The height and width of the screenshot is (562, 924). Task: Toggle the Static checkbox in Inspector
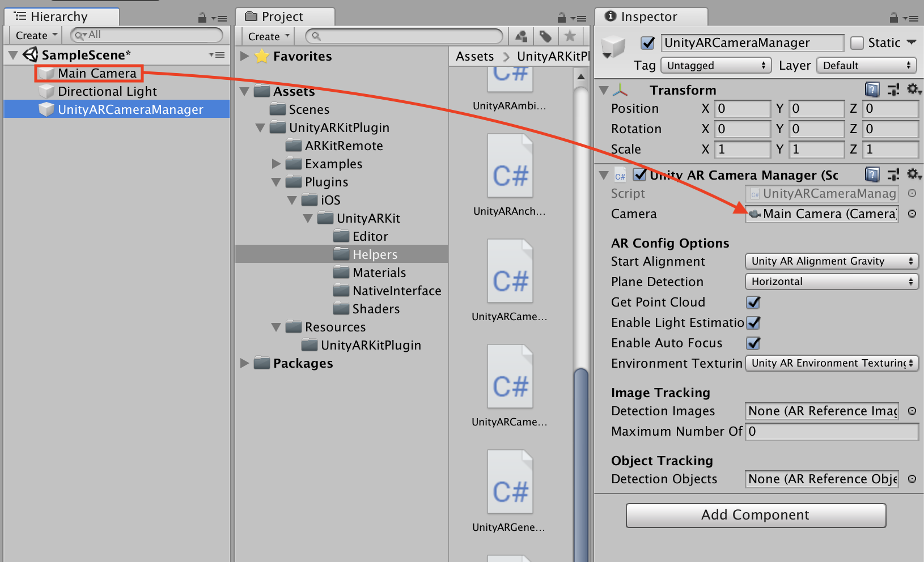click(x=857, y=43)
